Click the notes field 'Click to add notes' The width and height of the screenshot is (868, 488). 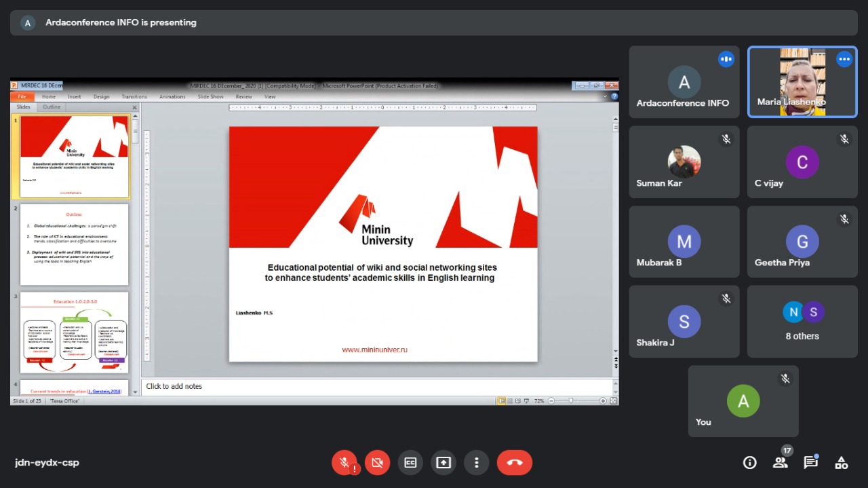(x=378, y=387)
